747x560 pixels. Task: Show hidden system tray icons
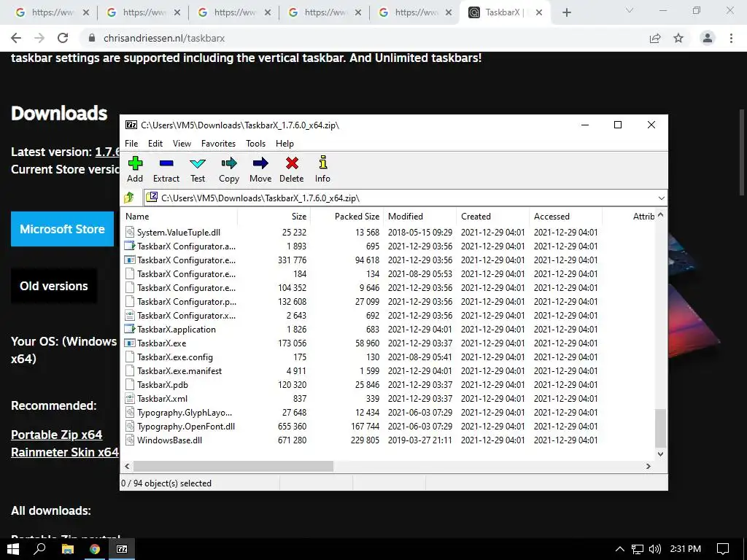pyautogui.click(x=620, y=549)
